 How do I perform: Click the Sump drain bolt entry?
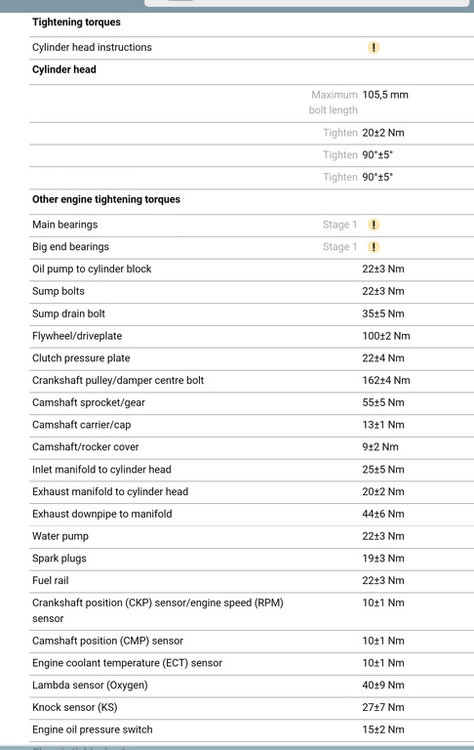click(x=68, y=314)
